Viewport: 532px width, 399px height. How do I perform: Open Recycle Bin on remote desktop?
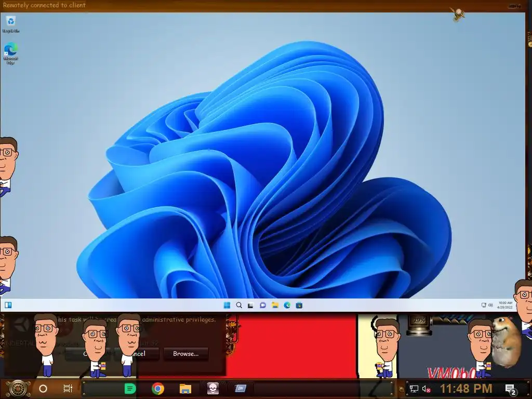(x=11, y=24)
